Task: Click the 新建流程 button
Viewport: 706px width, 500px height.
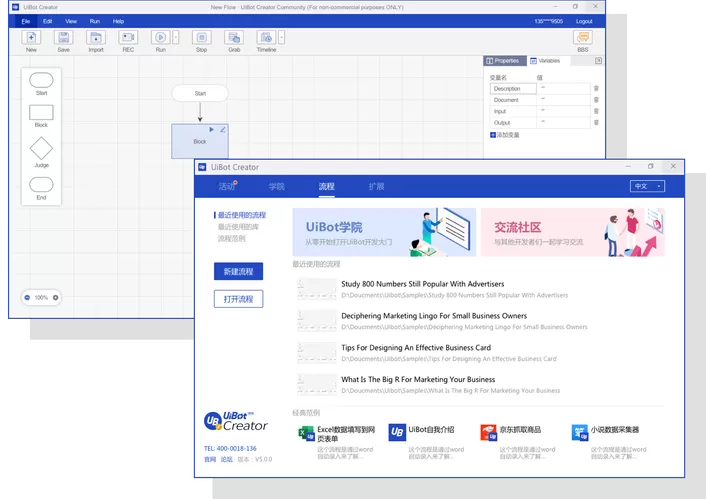Action: click(238, 272)
